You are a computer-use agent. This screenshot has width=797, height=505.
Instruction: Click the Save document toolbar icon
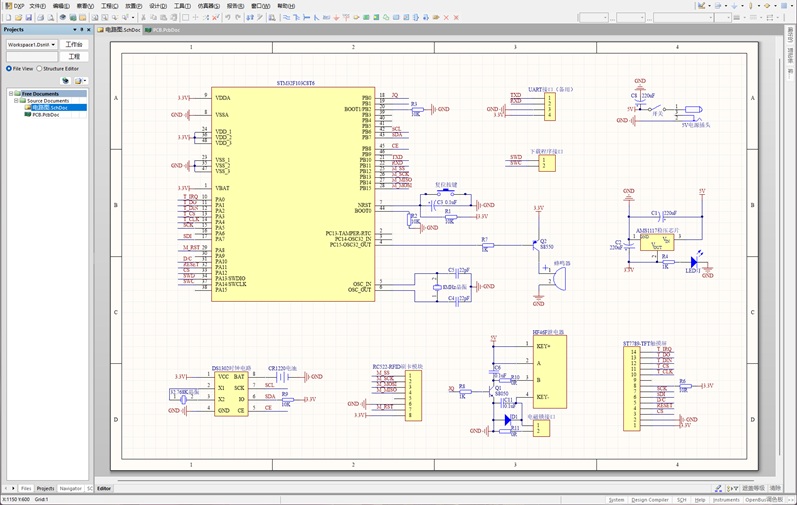[28, 17]
